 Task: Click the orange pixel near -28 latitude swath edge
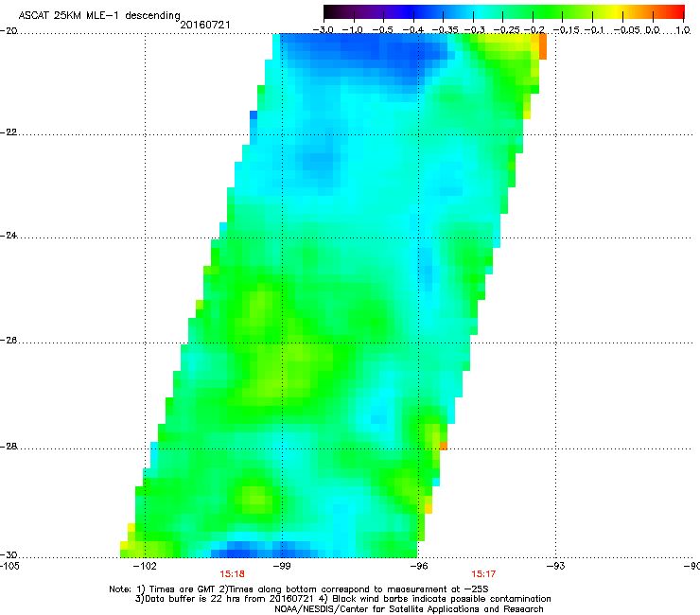click(444, 446)
